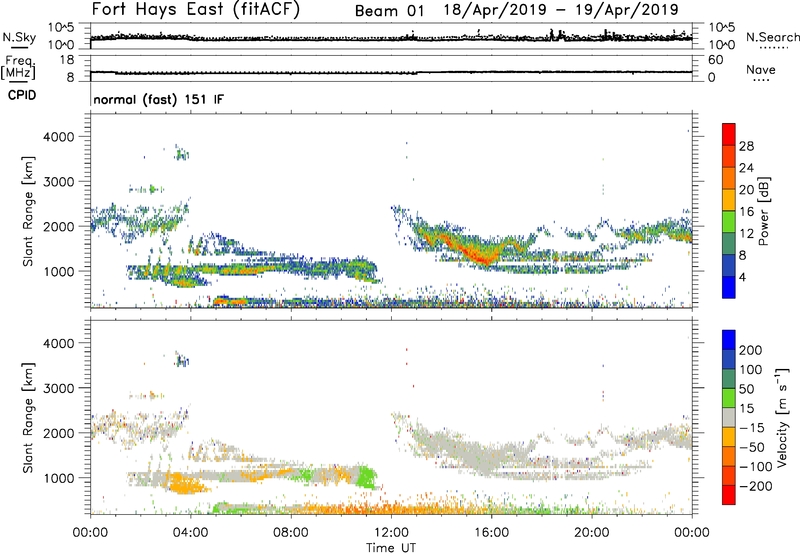Click the 'Velocity [m s-1]' colorbar title
This screenshot has height=554, width=800.
pyautogui.click(x=782, y=417)
